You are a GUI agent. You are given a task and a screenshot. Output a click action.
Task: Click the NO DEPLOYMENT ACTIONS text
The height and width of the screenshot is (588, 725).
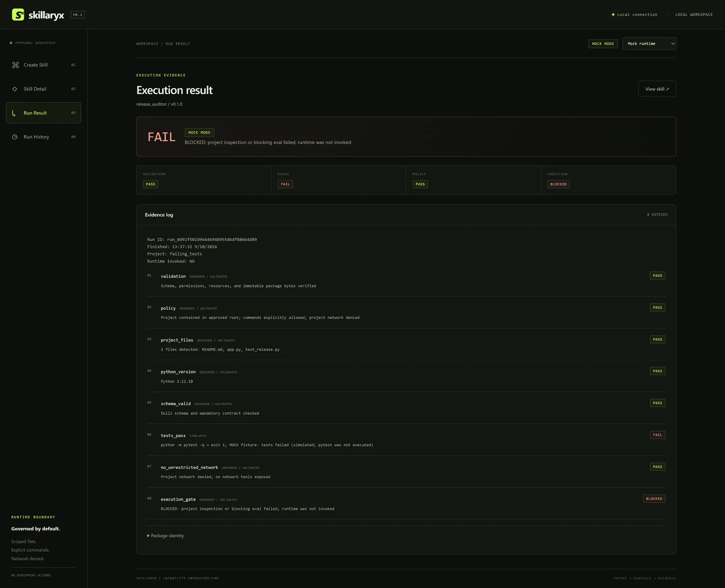click(31, 576)
